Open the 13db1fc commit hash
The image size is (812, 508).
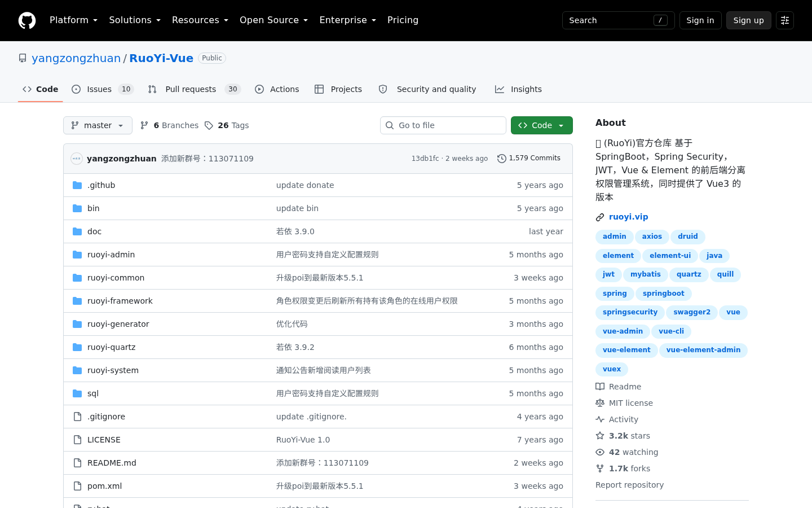click(x=425, y=159)
